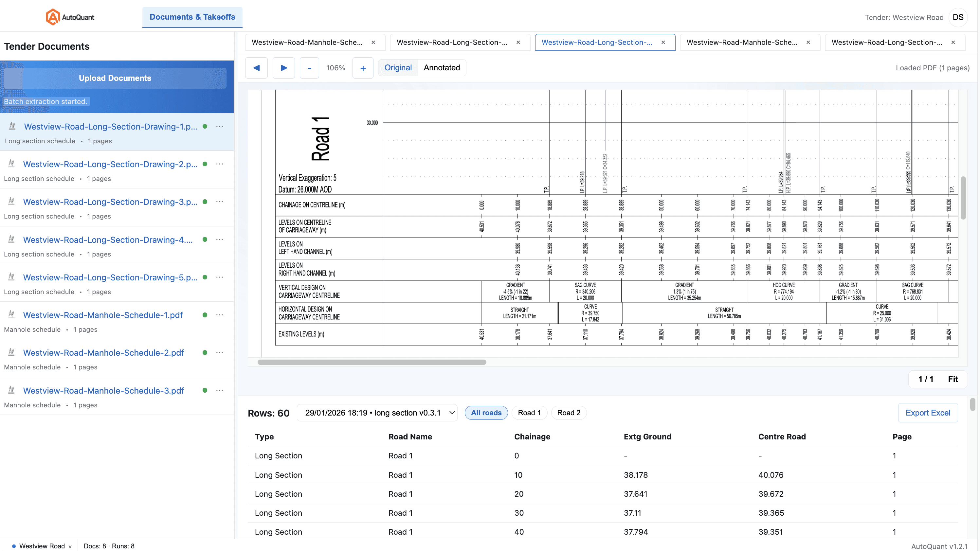The height and width of the screenshot is (551, 980).
Task: Switch to the first Westview-Road-Manhole-Sche tab
Action: pyautogui.click(x=306, y=42)
